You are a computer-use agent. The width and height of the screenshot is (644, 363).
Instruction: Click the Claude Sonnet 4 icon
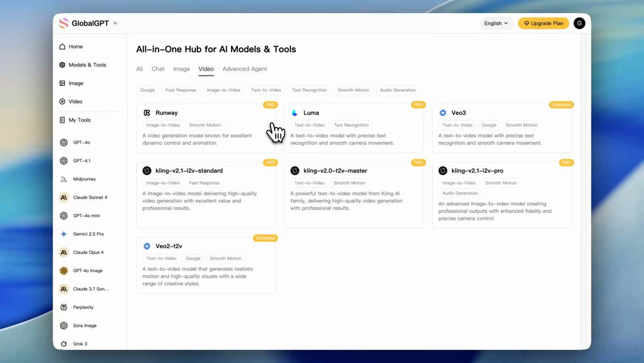click(x=63, y=197)
